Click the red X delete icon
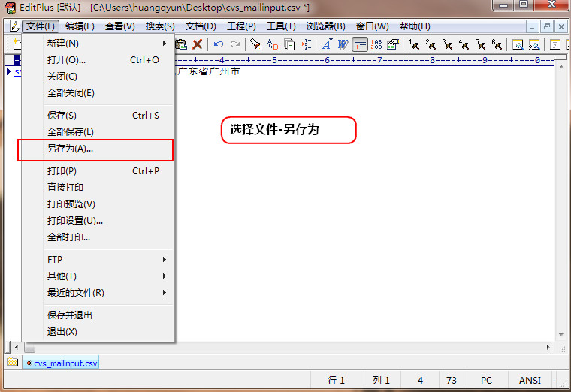The width and height of the screenshot is (571, 392). tap(198, 44)
